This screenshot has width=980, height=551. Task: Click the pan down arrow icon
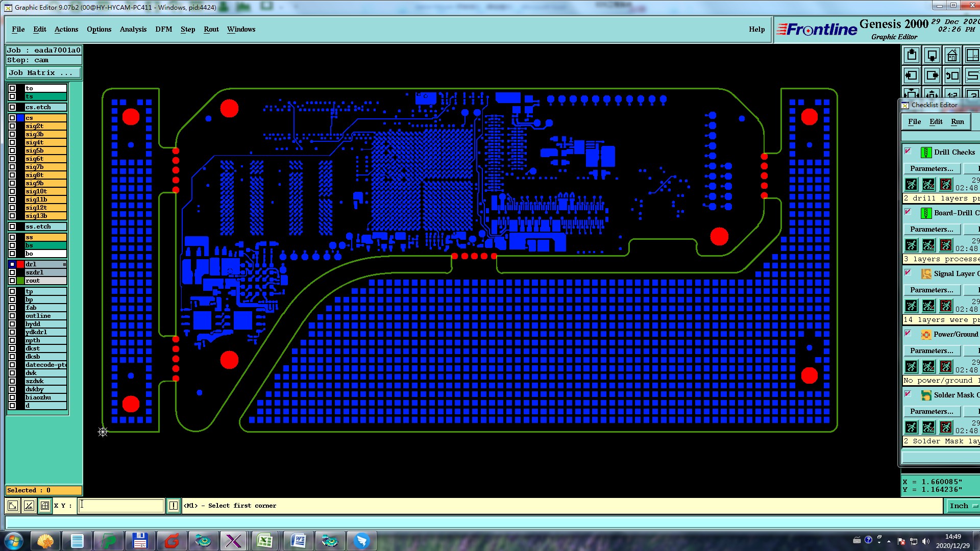tap(932, 55)
